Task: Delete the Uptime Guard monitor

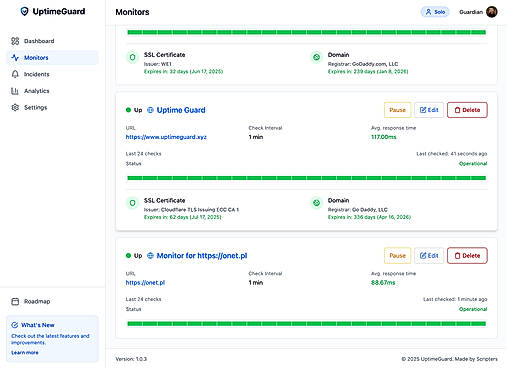Action: point(467,110)
